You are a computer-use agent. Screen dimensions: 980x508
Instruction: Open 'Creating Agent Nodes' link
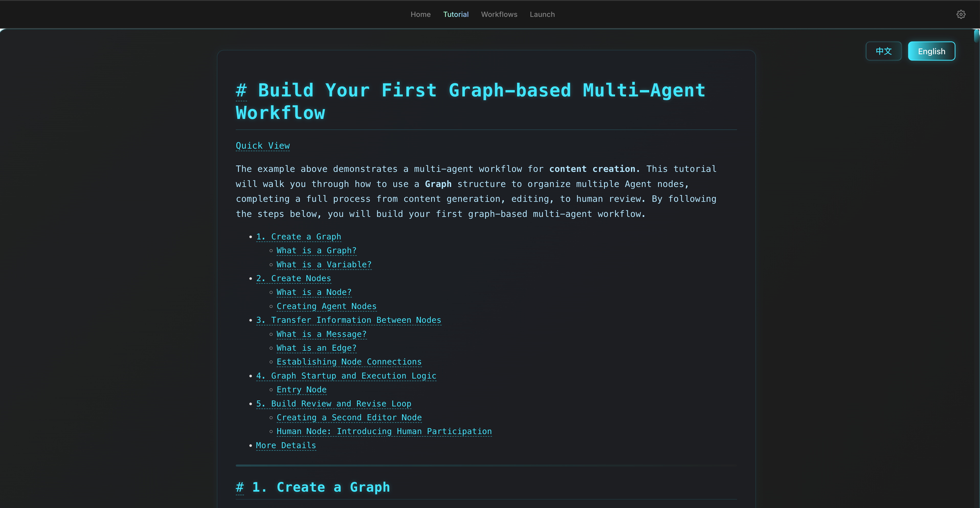pos(326,306)
